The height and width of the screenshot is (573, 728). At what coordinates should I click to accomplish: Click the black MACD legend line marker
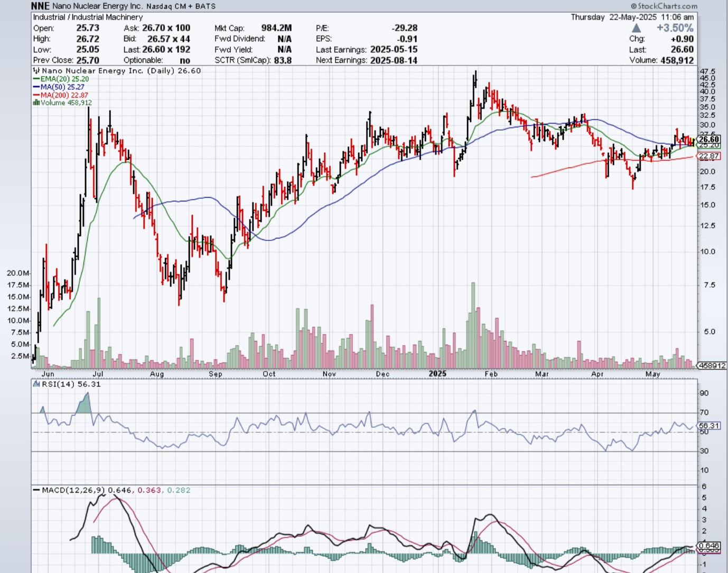(36, 490)
